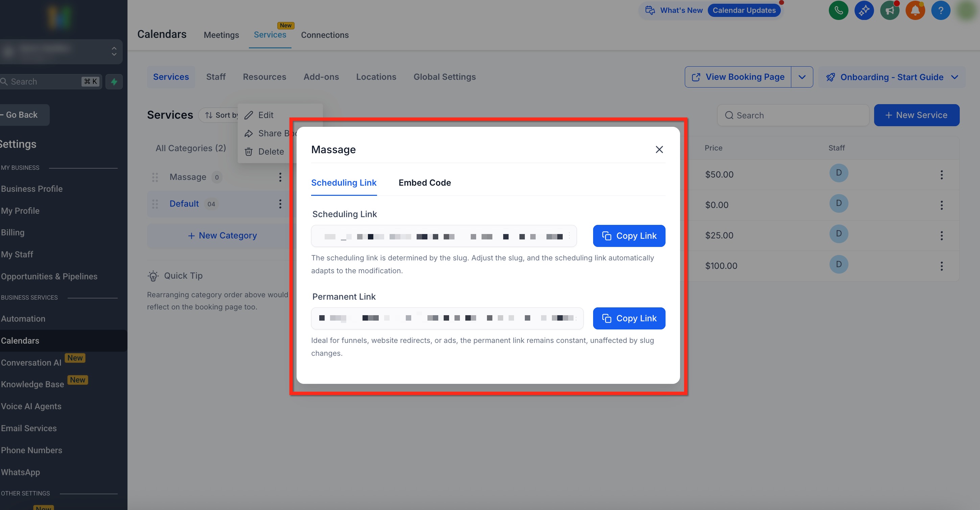Click the green phone dialer icon

[x=838, y=10]
